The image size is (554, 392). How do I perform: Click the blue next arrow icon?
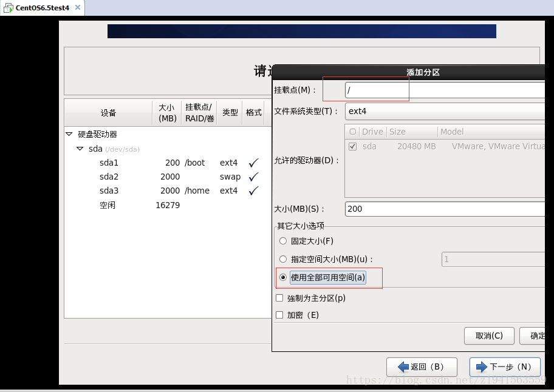(482, 367)
